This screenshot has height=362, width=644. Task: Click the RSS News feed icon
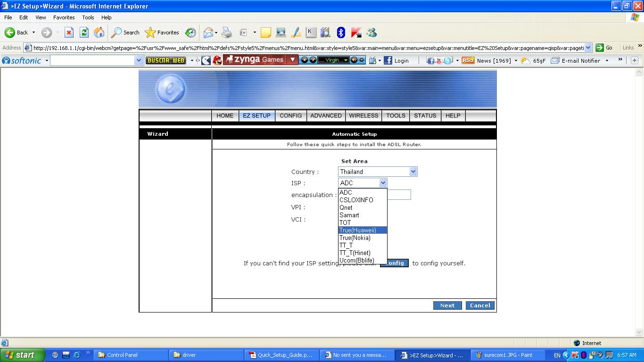click(468, 60)
